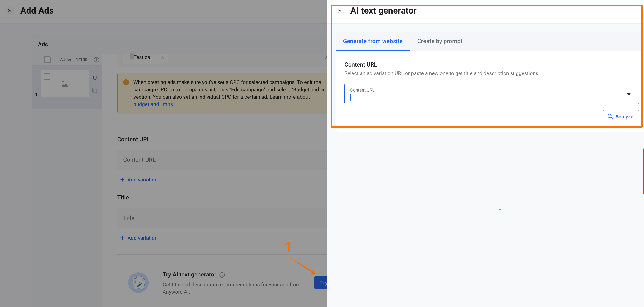644x307 pixels.
Task: Switch to Generate from website tab
Action: pyautogui.click(x=372, y=41)
